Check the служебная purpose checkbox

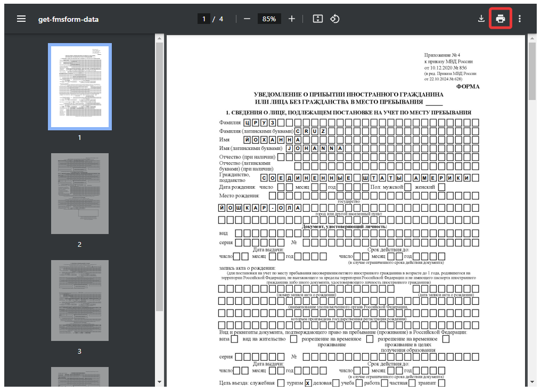281,383
